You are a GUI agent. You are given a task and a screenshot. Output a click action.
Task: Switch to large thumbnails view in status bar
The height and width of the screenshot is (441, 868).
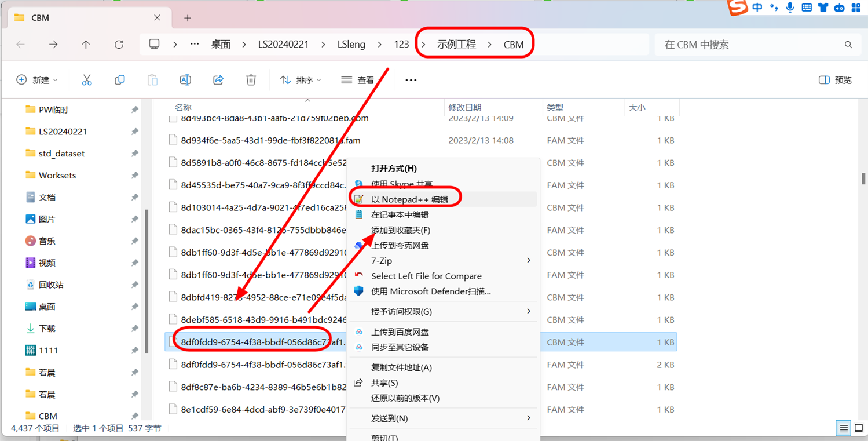pos(859,428)
